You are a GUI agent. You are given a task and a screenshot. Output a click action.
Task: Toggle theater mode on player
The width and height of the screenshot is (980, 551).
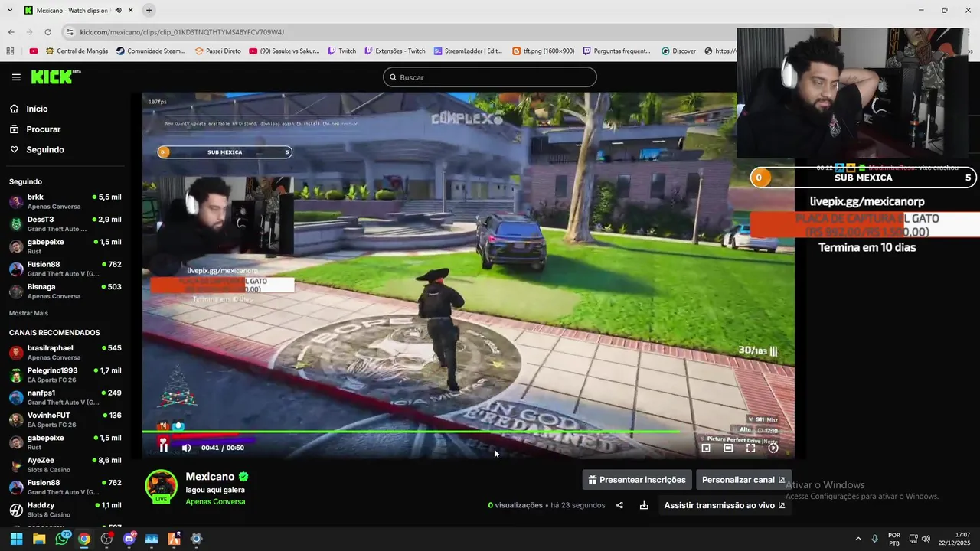[728, 448]
